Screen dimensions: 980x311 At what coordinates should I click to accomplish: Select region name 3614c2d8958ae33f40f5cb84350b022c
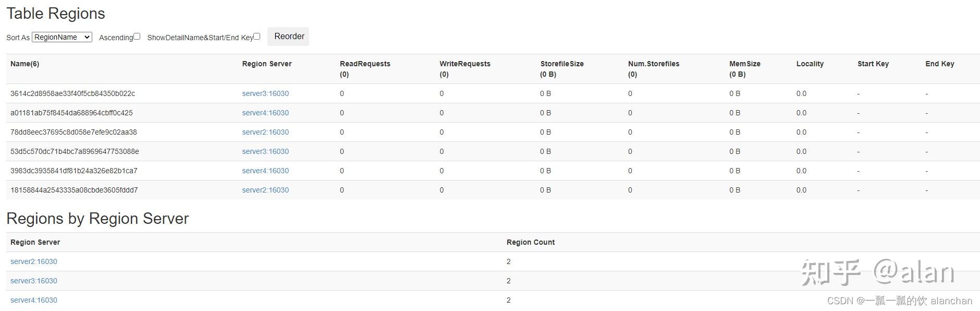click(x=72, y=93)
